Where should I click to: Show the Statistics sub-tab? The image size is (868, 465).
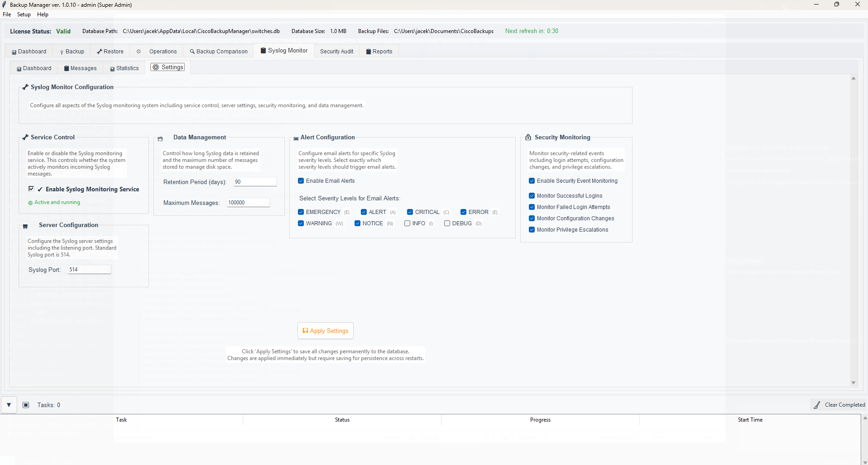click(x=124, y=68)
